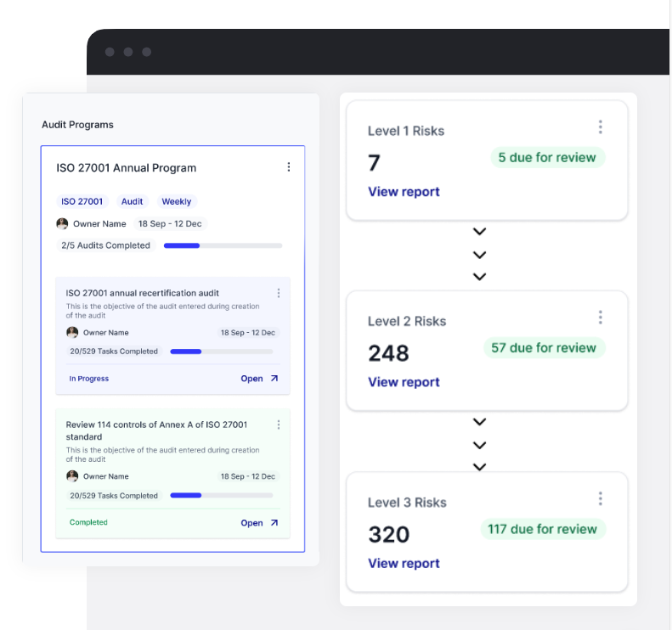Click the Completed status label
The image size is (672, 630).
pyautogui.click(x=88, y=522)
